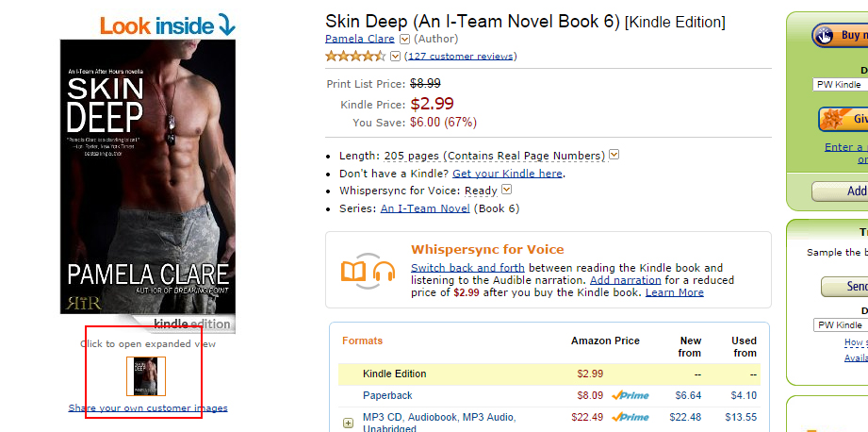The height and width of the screenshot is (432, 868).
Task: Click the small book cover thumbnail
Action: pos(146,375)
